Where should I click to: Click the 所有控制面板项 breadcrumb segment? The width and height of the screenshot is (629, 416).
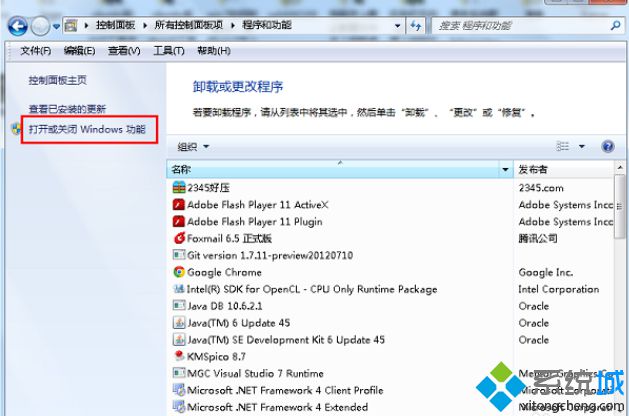pos(189,25)
